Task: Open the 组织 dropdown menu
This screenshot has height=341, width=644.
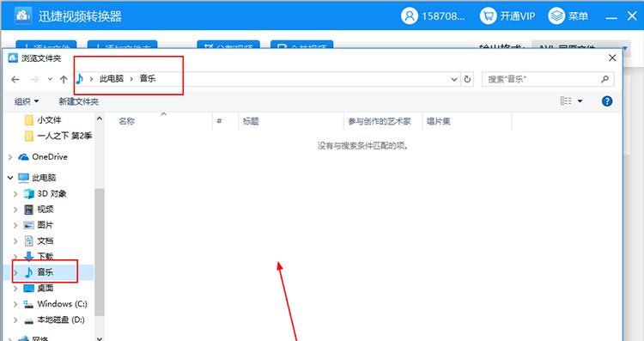Action: [27, 101]
